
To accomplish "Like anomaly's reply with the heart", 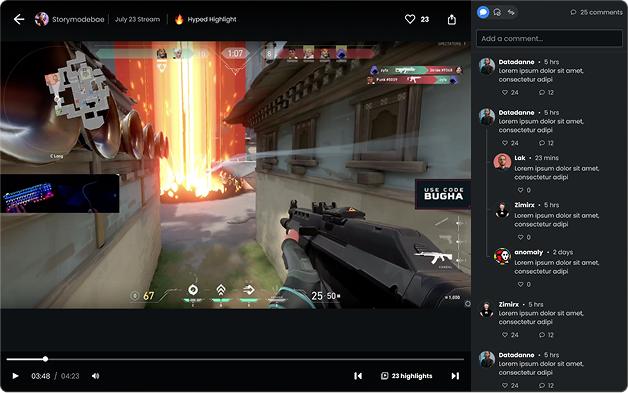I will [520, 284].
